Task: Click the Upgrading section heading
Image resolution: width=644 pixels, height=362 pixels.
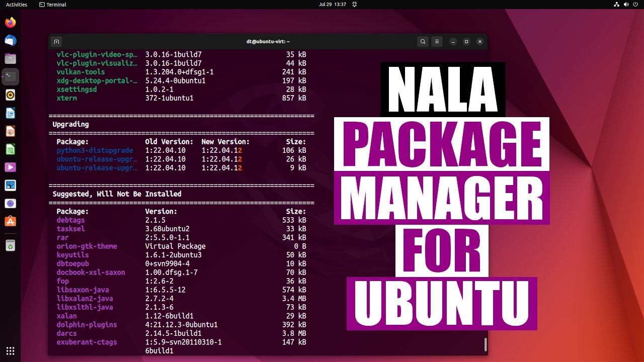Action: point(70,124)
